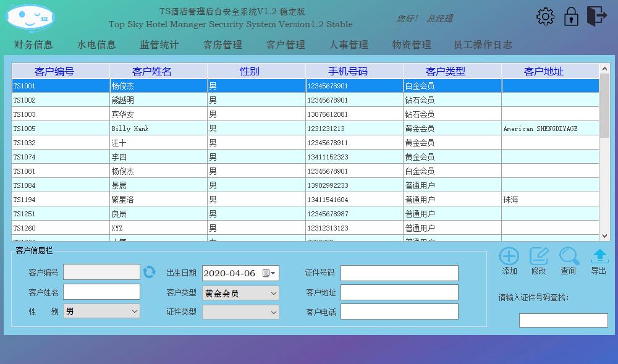Expand the 客户类型 dropdown showing 黄金会员
Screen dimensions: 618x364
click(x=273, y=293)
